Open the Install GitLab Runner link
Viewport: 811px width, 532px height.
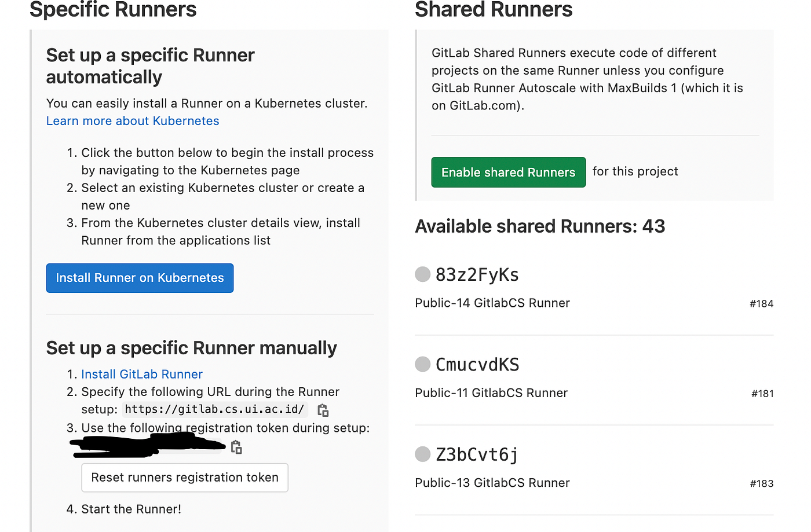point(142,374)
